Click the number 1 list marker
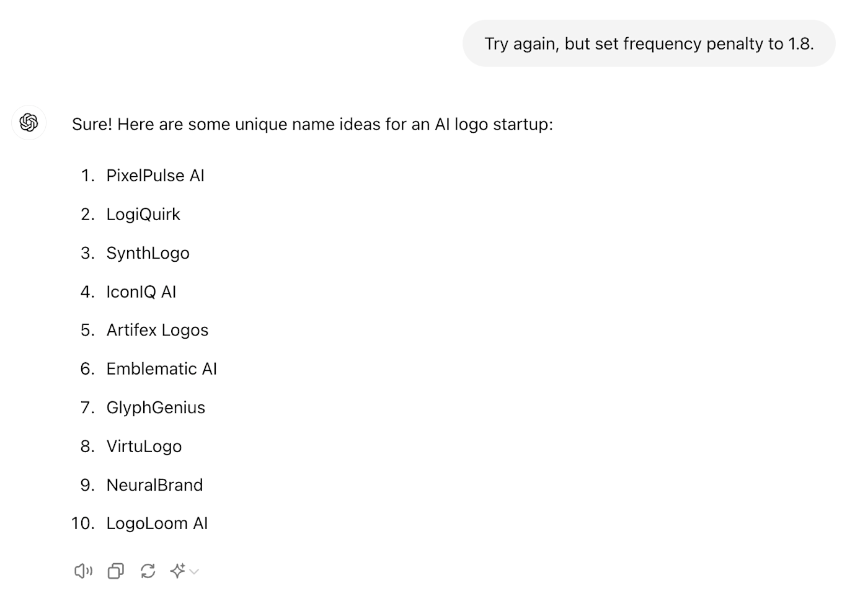This screenshot has height=606, width=868. (87, 176)
